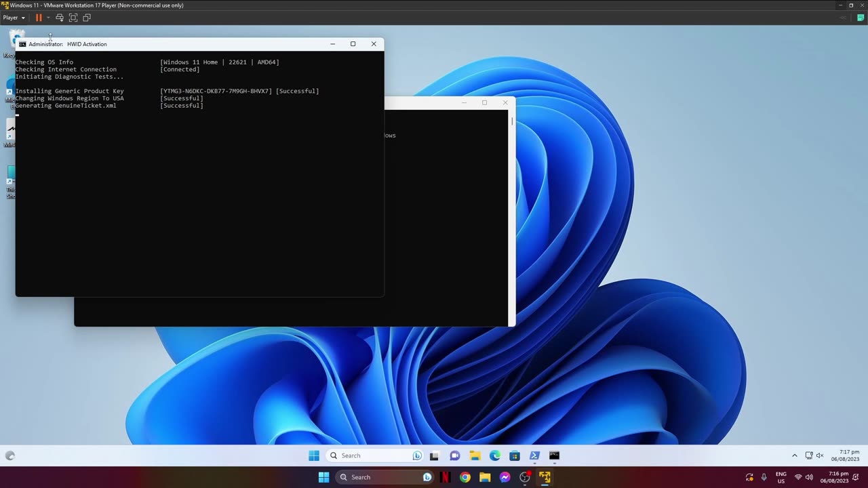This screenshot has width=868, height=488.
Task: Open Bing icon in the host search box
Action: point(427,477)
